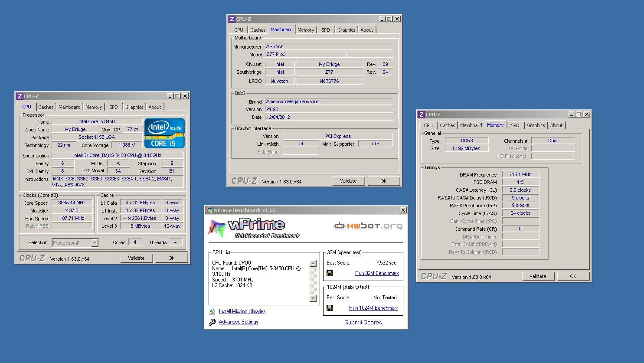Click the CPU-Z title icon in CPU window
644x363 pixels.
point(20,96)
